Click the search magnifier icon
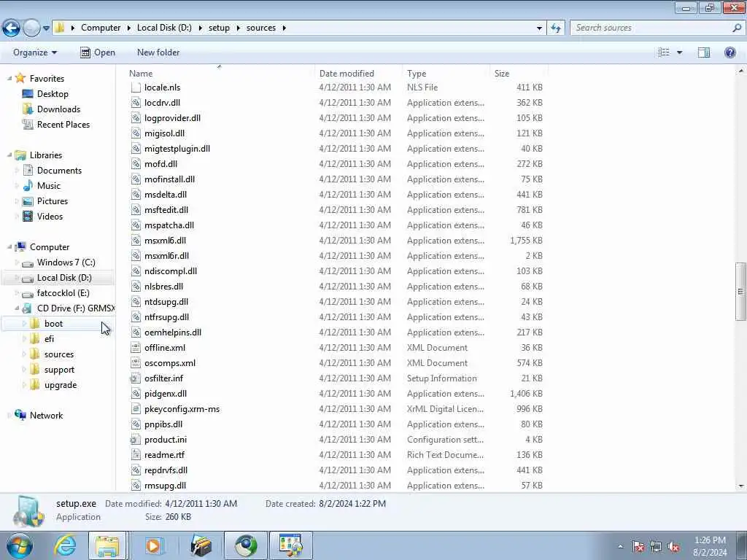The image size is (747, 560). [x=737, y=28]
